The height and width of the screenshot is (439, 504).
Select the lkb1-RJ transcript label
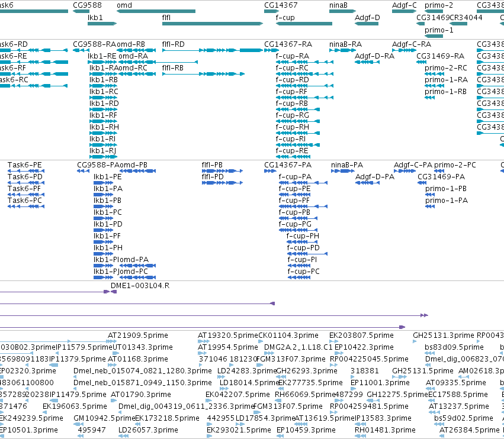pyautogui.click(x=103, y=151)
